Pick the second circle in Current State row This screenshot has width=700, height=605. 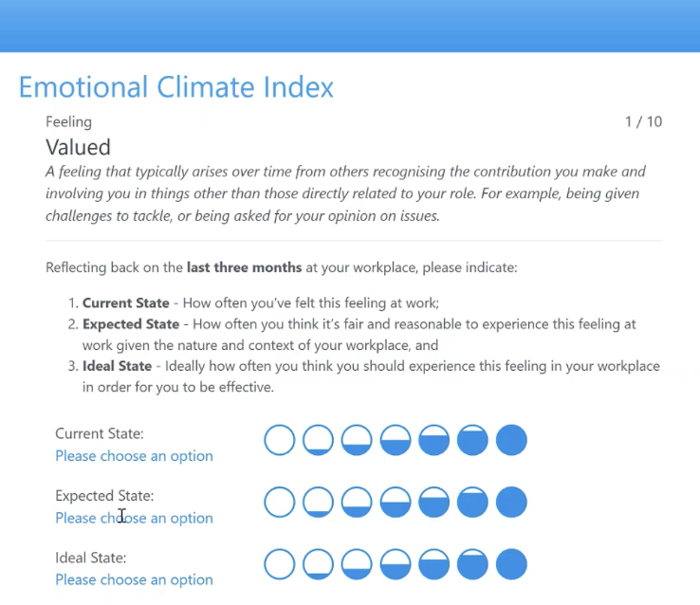pyautogui.click(x=319, y=440)
